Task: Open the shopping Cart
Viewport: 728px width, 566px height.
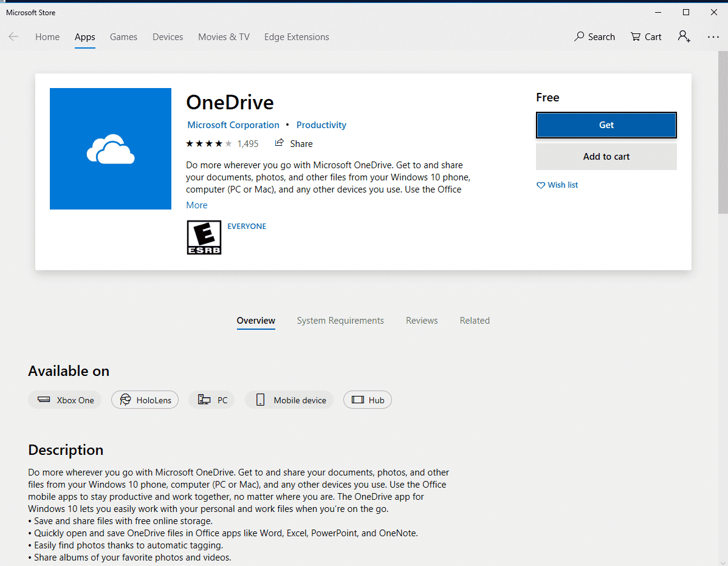Action: click(645, 37)
